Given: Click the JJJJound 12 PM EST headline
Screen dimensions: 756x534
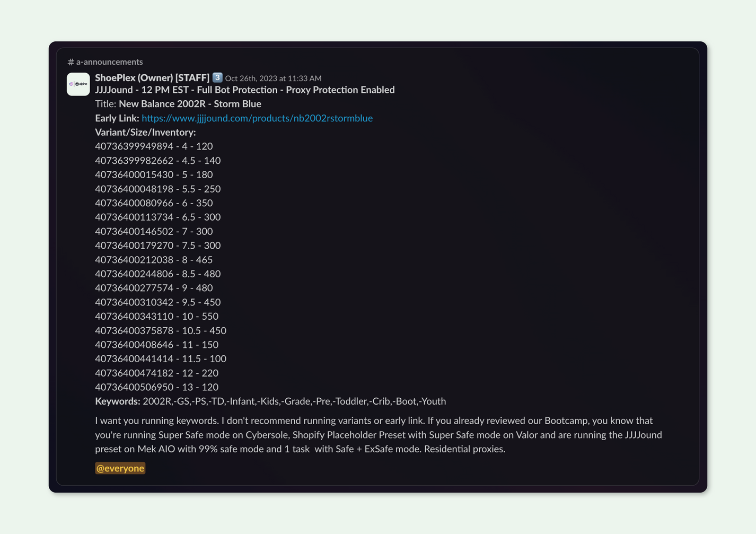Looking at the screenshot, I should 244,90.
